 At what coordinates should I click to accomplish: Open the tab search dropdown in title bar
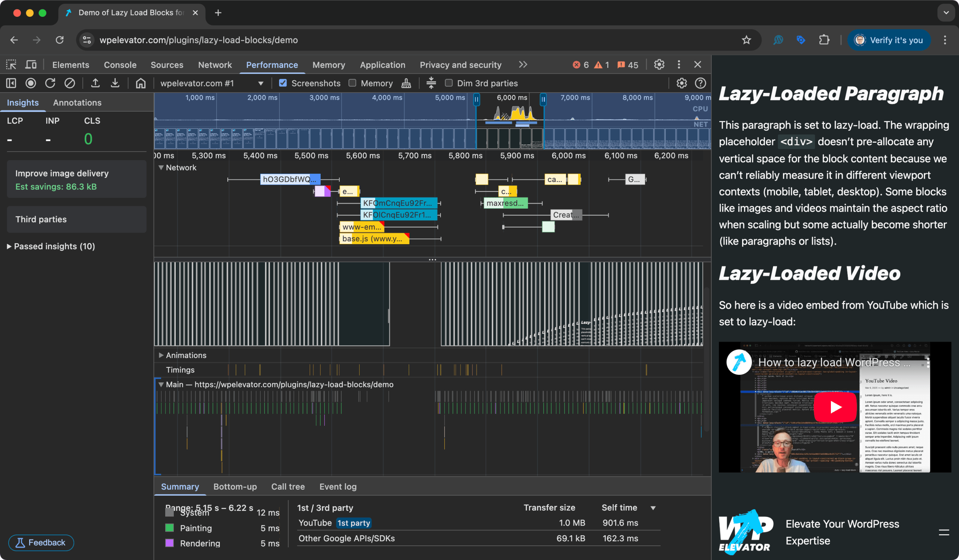pos(946,13)
